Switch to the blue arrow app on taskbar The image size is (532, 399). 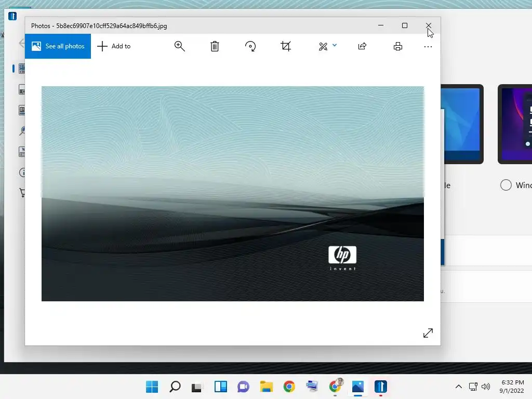(x=381, y=387)
